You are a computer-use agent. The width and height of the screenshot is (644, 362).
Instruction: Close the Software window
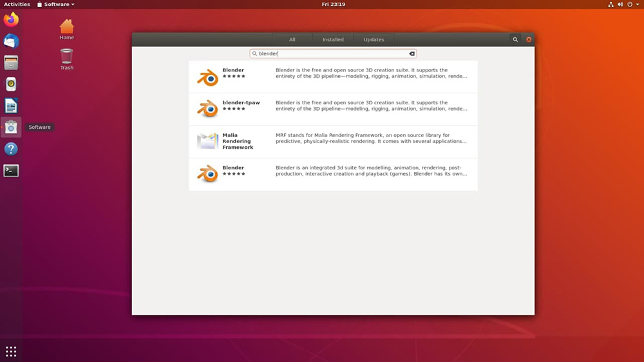click(529, 39)
